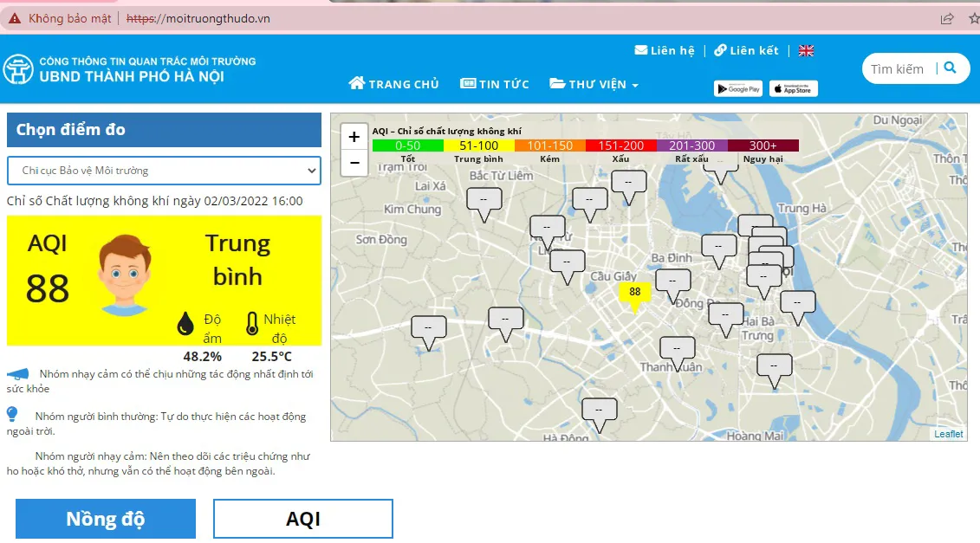980x543 pixels.
Task: Open the Liên hệ contact link
Action: click(665, 50)
